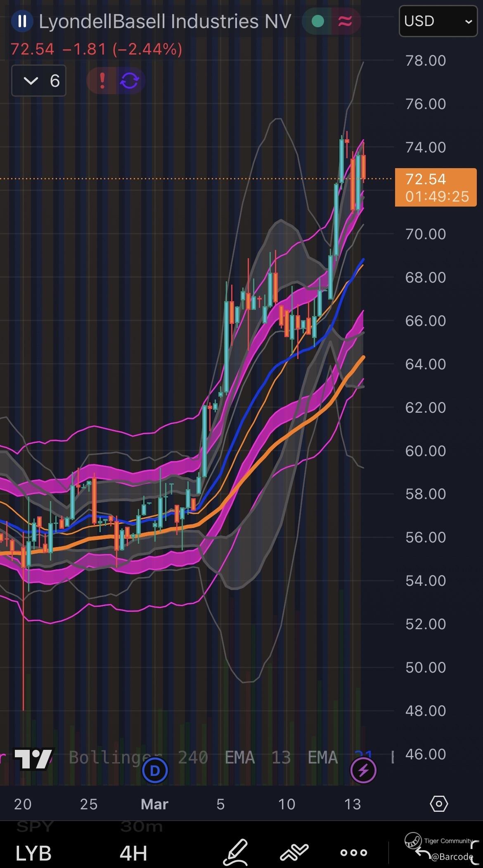Click the 13 date axis label

tap(353, 804)
